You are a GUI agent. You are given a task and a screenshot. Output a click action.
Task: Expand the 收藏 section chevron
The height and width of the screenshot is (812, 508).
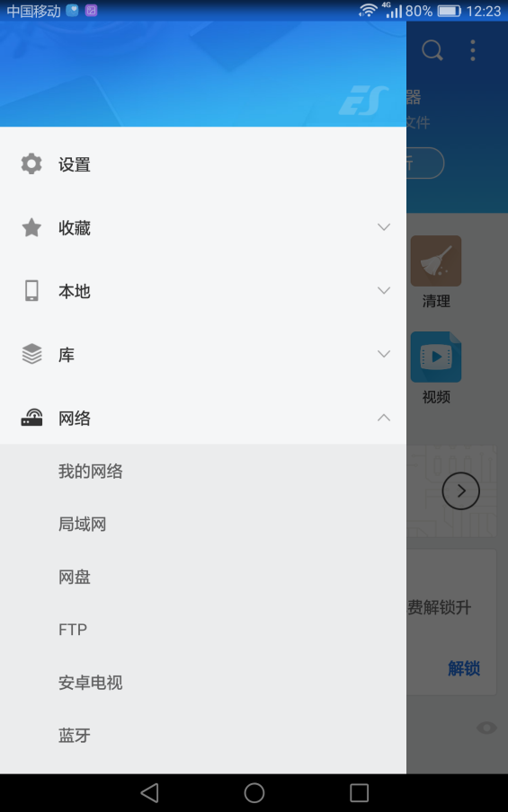click(x=384, y=227)
